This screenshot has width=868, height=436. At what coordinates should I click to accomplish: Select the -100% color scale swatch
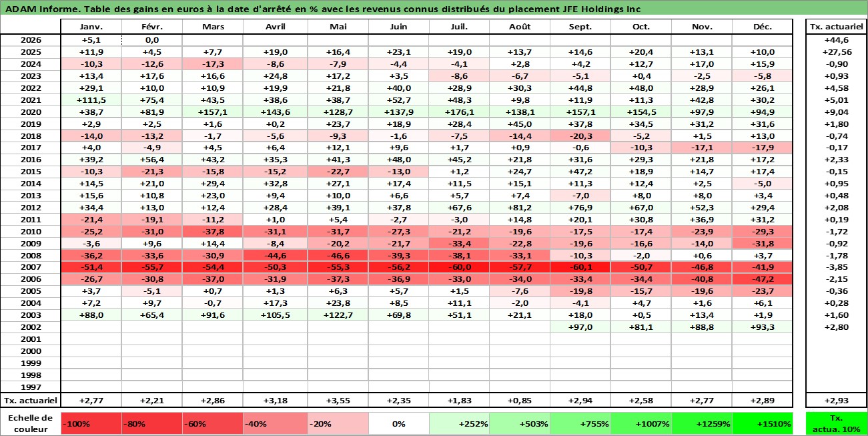[91, 423]
